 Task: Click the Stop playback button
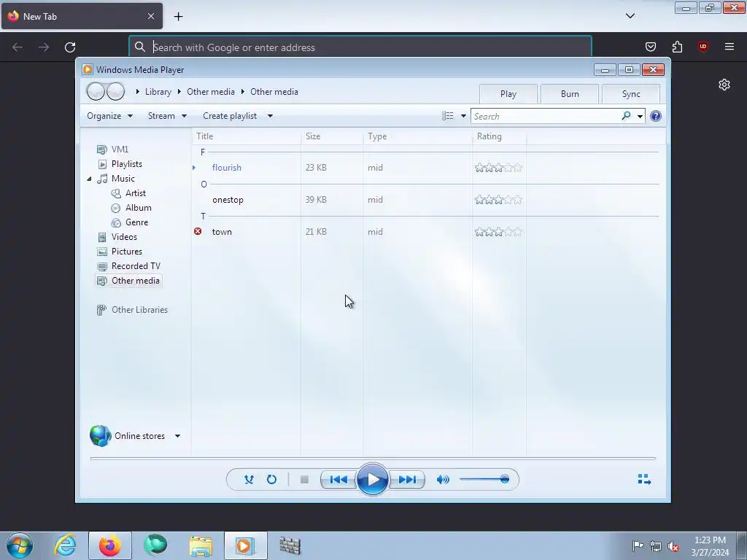pos(304,480)
